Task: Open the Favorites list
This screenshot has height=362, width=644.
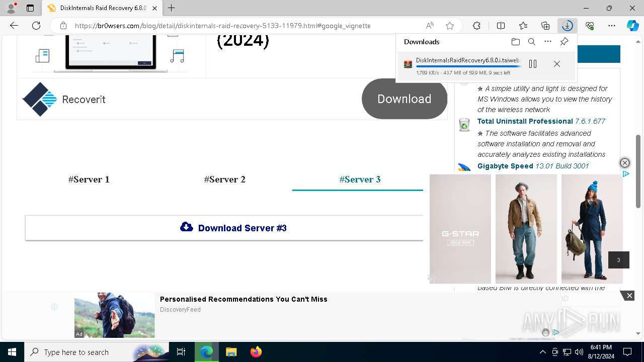Action: point(523,26)
